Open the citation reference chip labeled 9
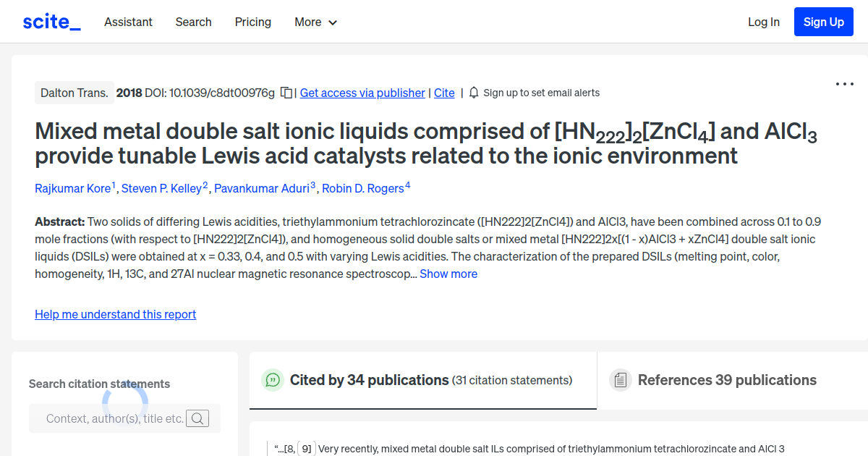868x456 pixels. click(305, 448)
